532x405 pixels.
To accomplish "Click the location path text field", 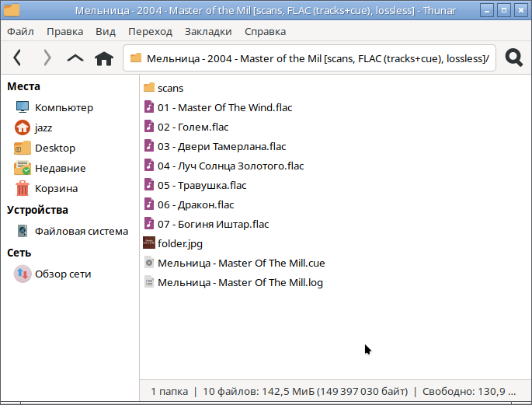I will [x=309, y=58].
